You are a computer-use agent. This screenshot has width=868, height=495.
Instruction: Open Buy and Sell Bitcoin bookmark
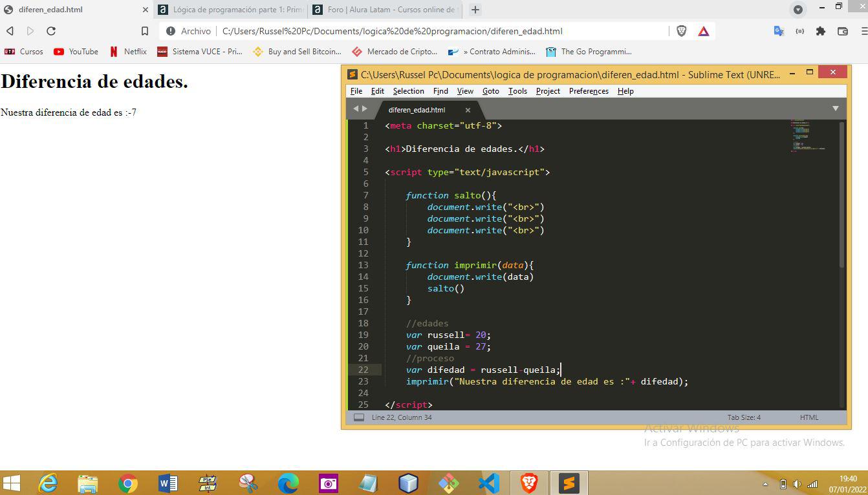coord(297,52)
